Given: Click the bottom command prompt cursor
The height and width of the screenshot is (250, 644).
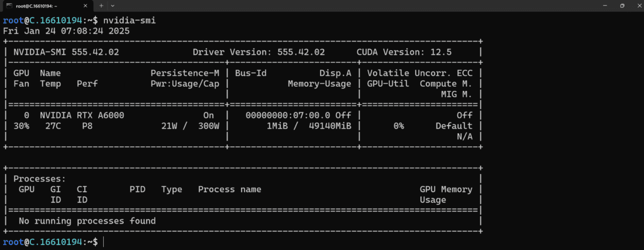Looking at the screenshot, I should pos(103,242).
